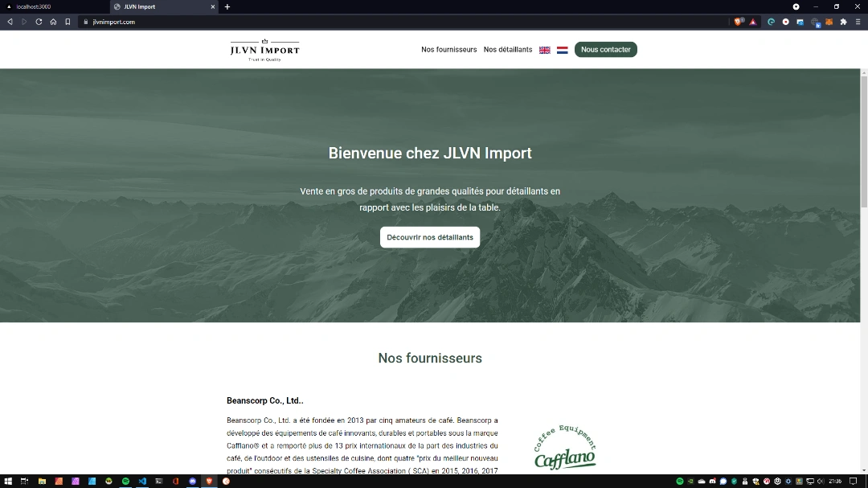868x488 pixels.
Task: Click the globe translate extension icon
Action: tap(815, 23)
